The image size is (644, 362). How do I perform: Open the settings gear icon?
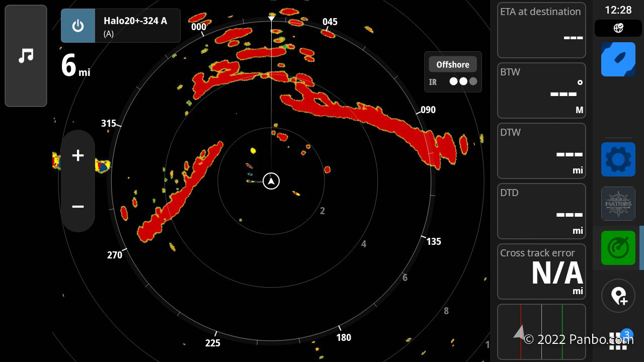tap(618, 159)
